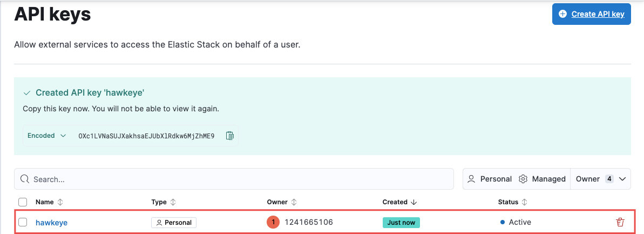Click the Owner count badge 4
Viewport: 644px width, 234px height.
(609, 179)
